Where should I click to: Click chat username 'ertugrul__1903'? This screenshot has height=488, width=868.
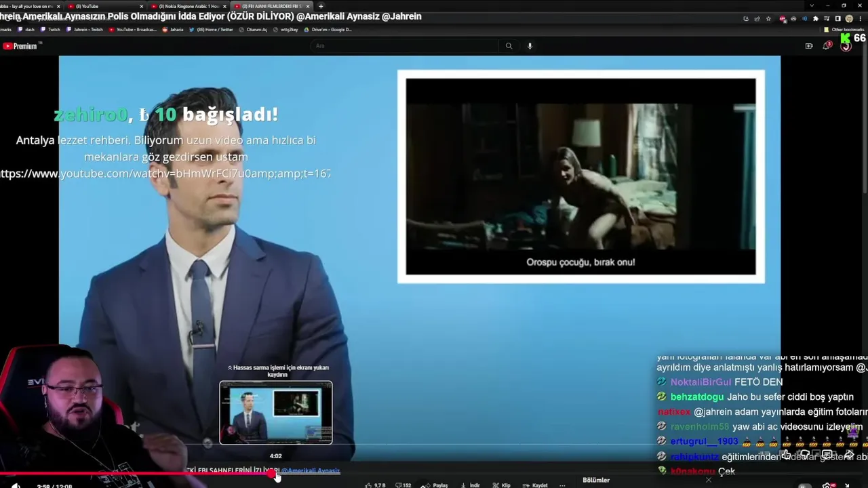pyautogui.click(x=704, y=442)
